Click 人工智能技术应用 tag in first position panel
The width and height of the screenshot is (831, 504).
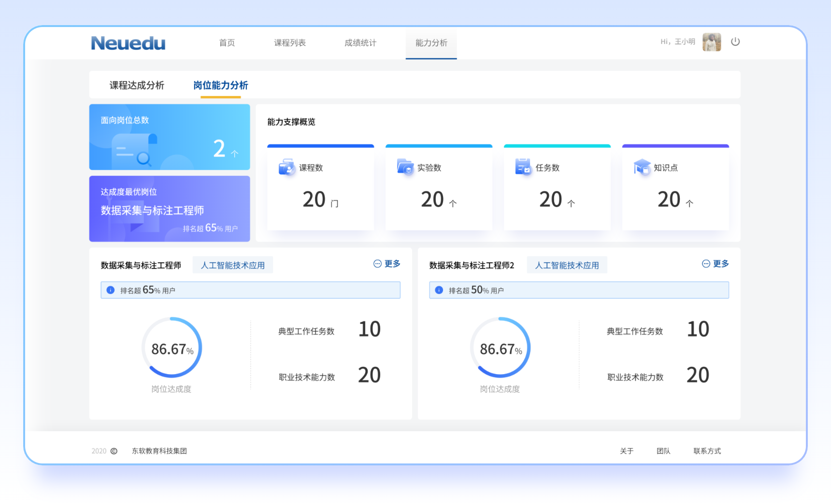click(233, 265)
